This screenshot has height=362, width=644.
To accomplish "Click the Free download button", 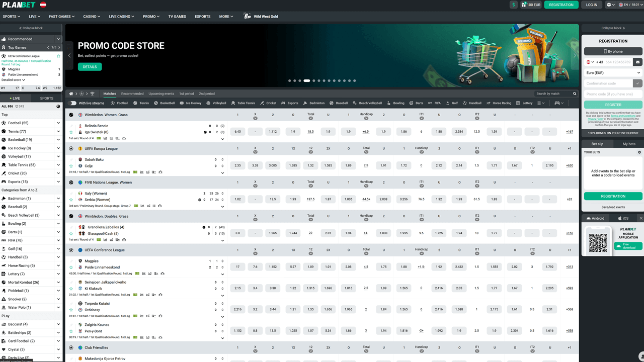I will pos(627,246).
